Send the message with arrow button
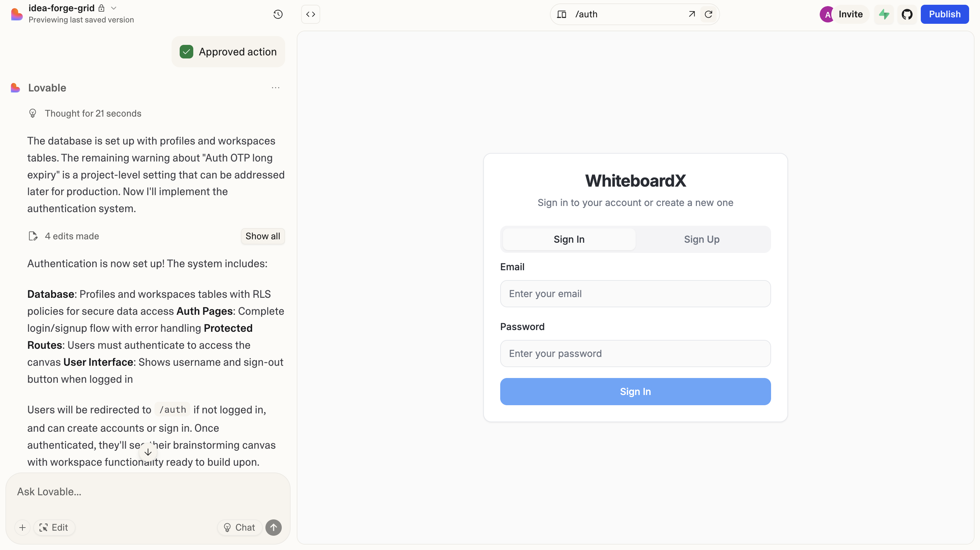The image size is (980, 550). (273, 527)
